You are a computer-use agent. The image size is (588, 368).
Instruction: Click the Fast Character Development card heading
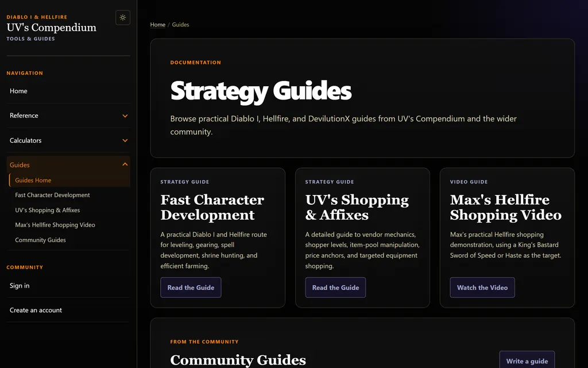coord(212,207)
